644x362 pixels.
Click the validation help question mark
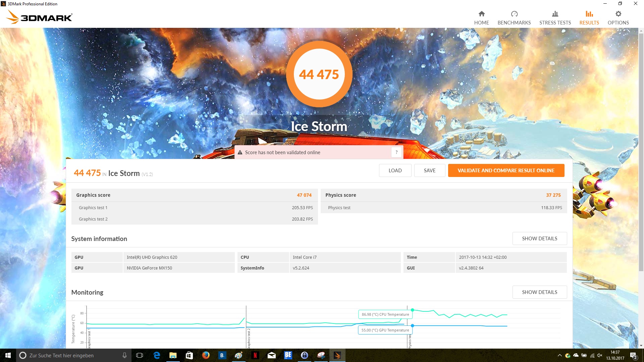(x=396, y=152)
